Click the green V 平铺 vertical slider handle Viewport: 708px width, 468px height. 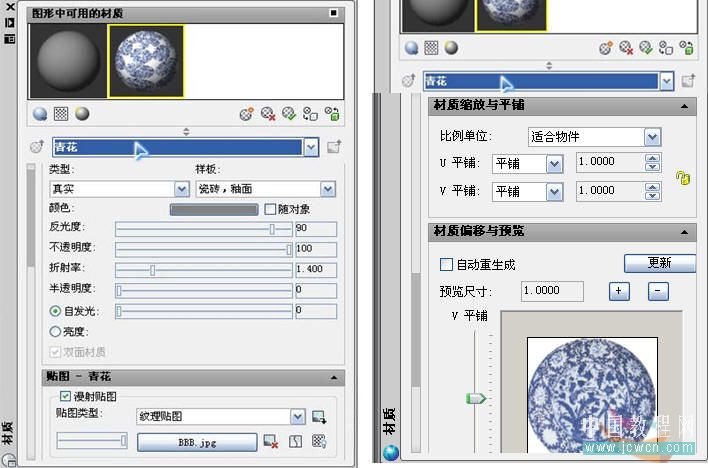tap(475, 398)
